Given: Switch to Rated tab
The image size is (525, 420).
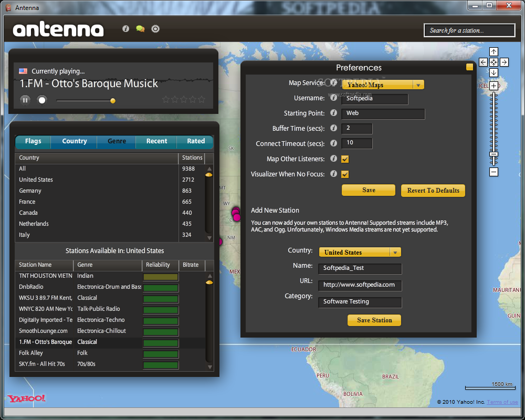Looking at the screenshot, I should coord(195,141).
